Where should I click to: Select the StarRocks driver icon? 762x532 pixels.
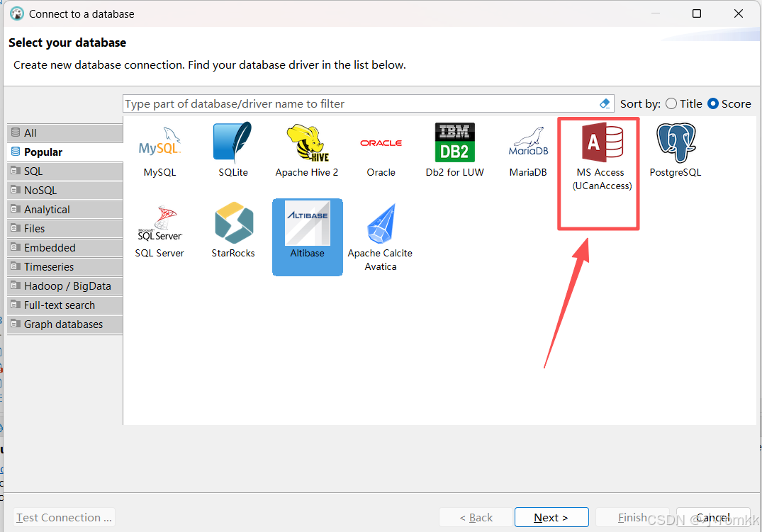tap(234, 223)
